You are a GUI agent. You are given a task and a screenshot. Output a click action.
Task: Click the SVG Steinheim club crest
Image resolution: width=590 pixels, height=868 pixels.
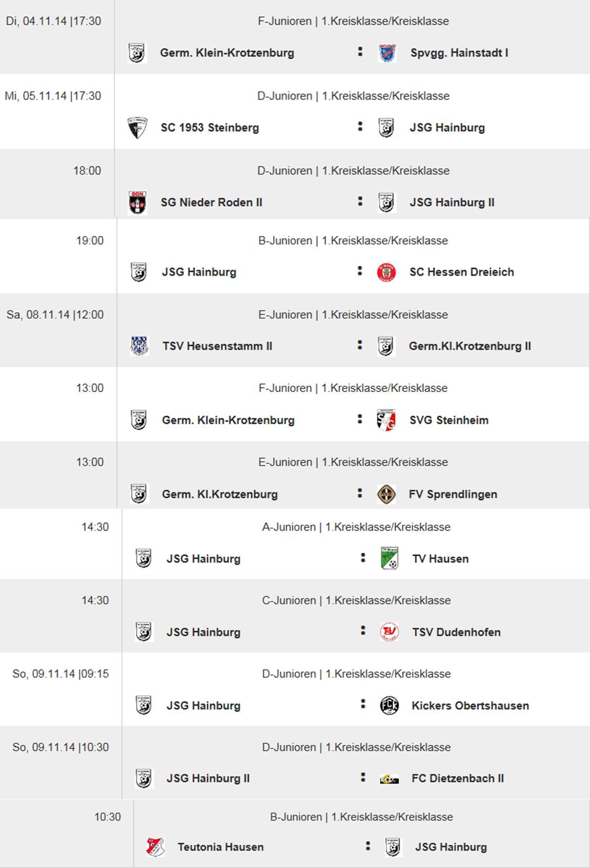(387, 420)
